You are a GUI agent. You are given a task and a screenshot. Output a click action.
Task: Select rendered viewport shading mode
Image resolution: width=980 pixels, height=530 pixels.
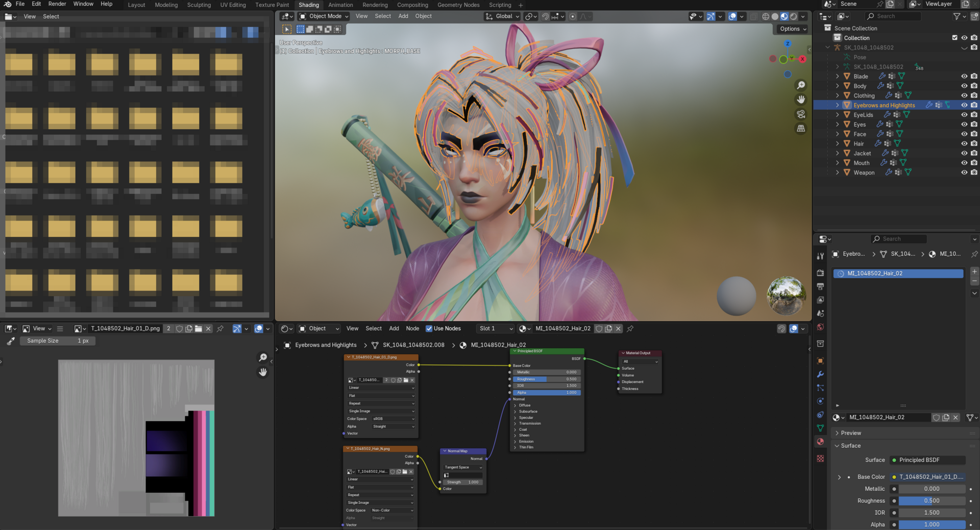click(x=794, y=16)
